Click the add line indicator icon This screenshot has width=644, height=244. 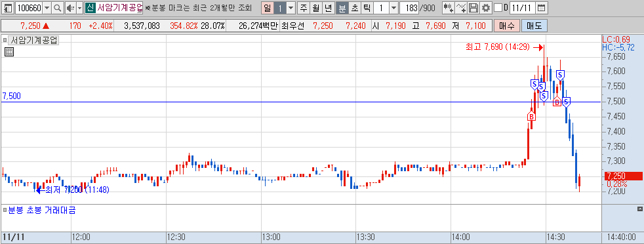pyautogui.click(x=462, y=8)
